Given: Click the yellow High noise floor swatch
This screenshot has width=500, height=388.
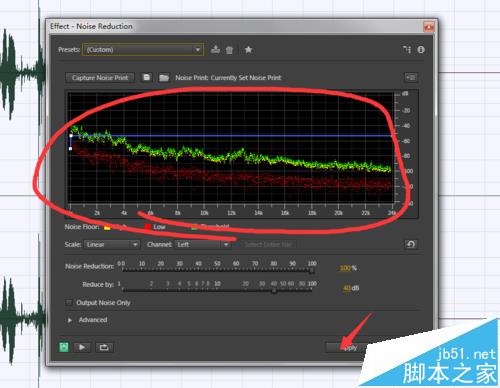Looking at the screenshot, I should click(107, 227).
